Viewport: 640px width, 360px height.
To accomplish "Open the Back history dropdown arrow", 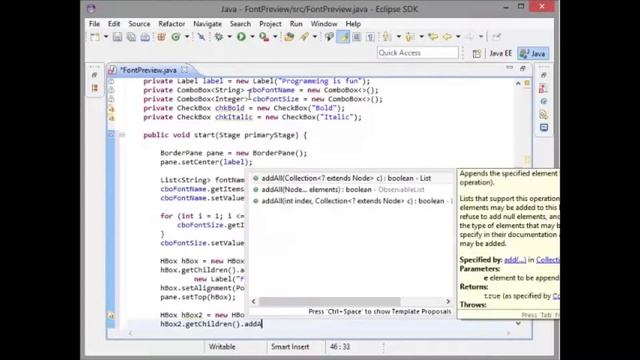I will click(458, 37).
